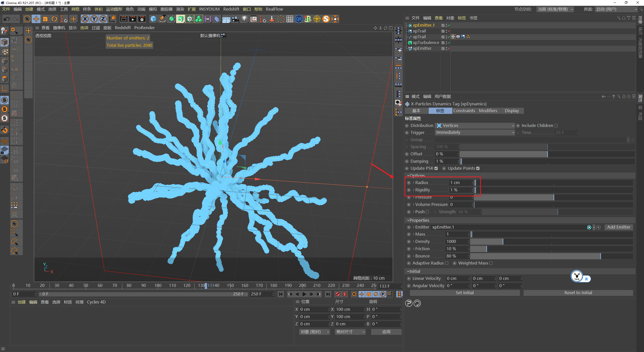644x352 pixels.
Task: Click the Light object icon in the toolbar
Action: (244, 19)
